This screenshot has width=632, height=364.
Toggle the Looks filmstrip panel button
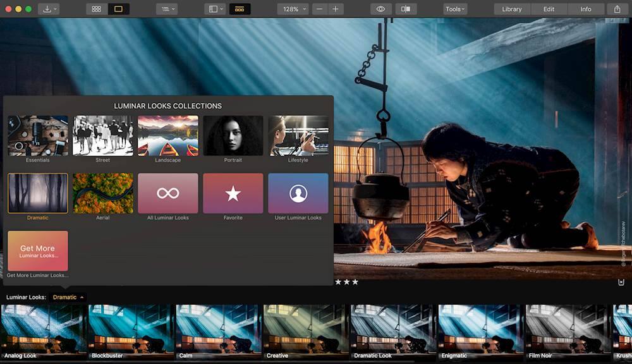point(240,9)
